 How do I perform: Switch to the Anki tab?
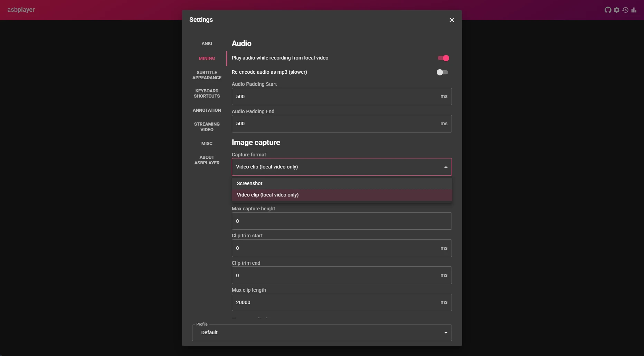[207, 44]
